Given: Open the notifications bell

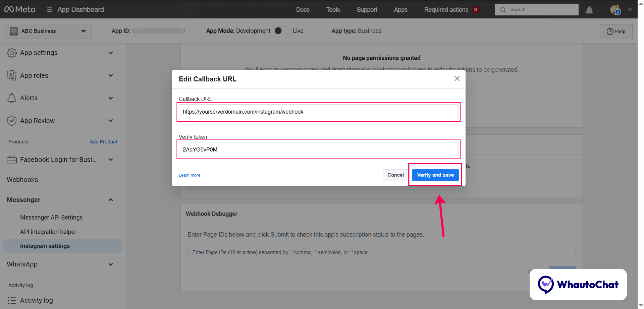Looking at the screenshot, I should click(589, 10).
